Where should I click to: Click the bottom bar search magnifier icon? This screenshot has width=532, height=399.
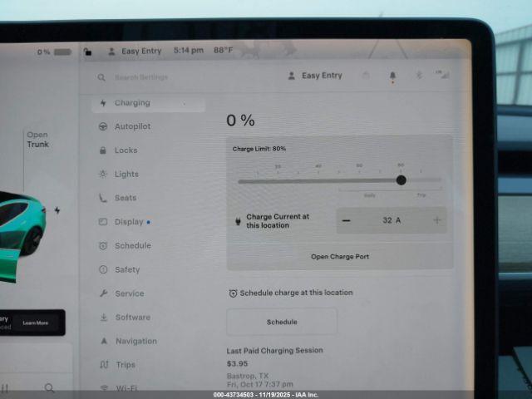[x=49, y=388]
